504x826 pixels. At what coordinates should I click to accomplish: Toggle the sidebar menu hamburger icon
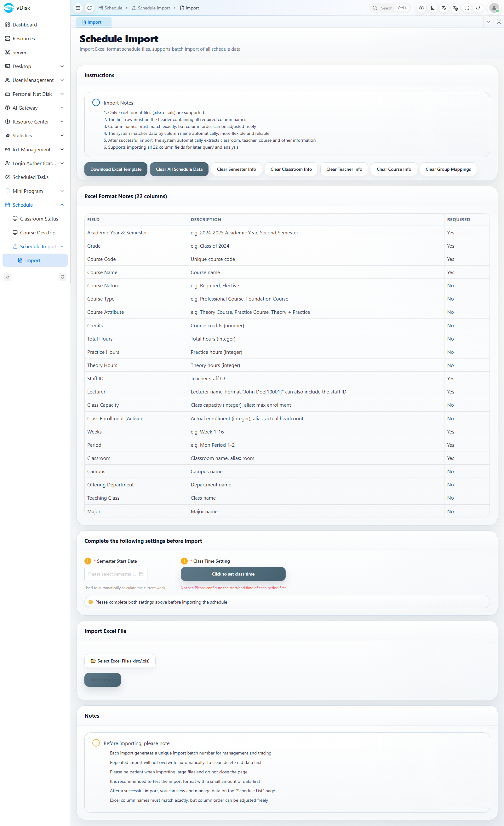[x=78, y=8]
